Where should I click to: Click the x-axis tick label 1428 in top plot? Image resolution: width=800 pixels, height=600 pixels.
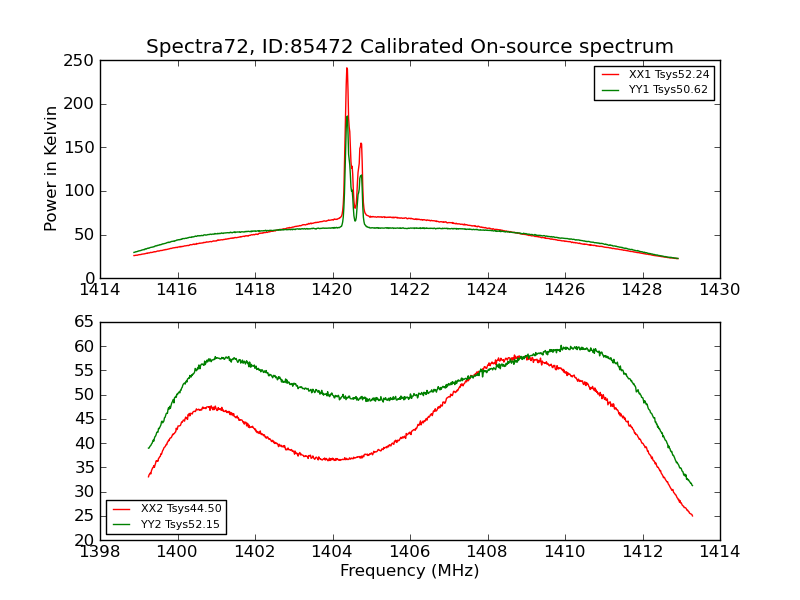coord(642,290)
